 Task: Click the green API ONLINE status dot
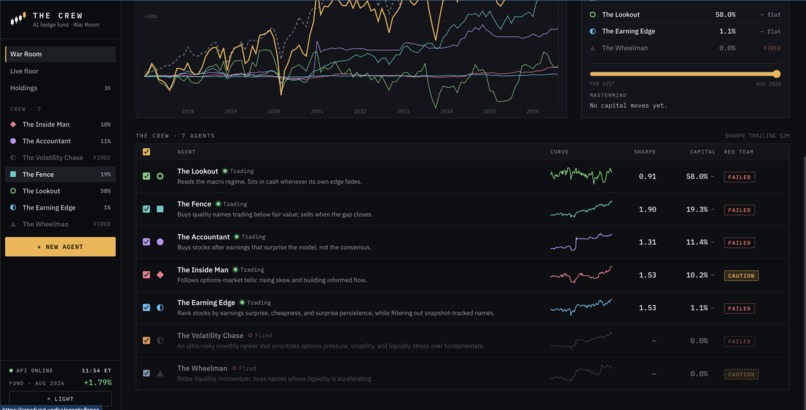11,370
